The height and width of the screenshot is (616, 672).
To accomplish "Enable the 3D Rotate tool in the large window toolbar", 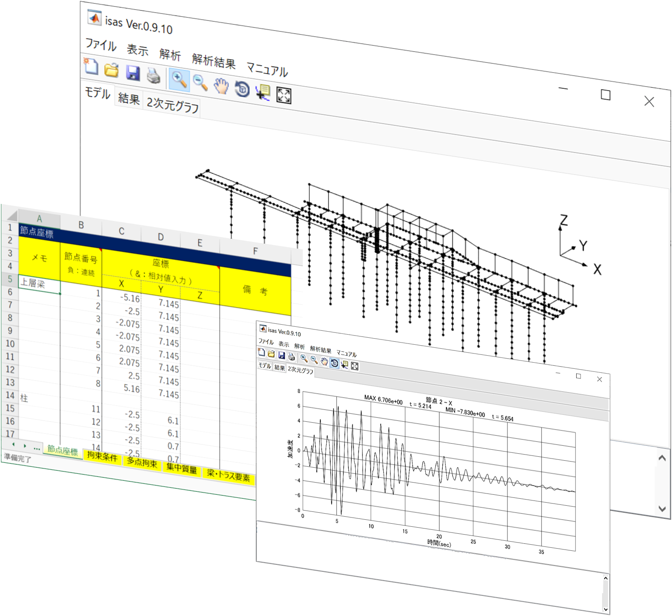I will point(242,89).
